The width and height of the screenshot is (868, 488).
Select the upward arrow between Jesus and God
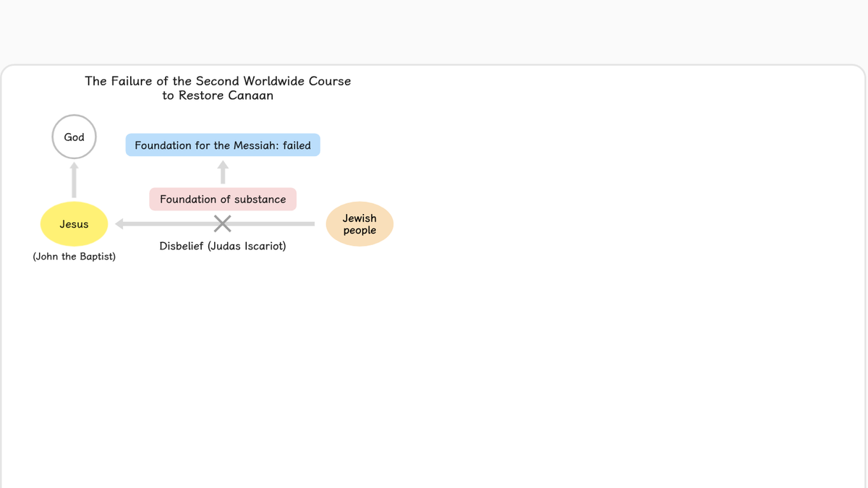coord(74,179)
